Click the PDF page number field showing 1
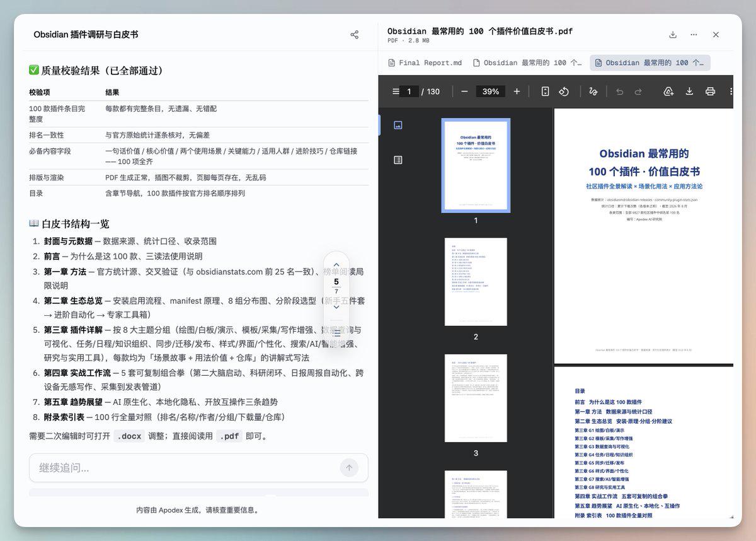Screen dimensions: 756x541 [409, 91]
